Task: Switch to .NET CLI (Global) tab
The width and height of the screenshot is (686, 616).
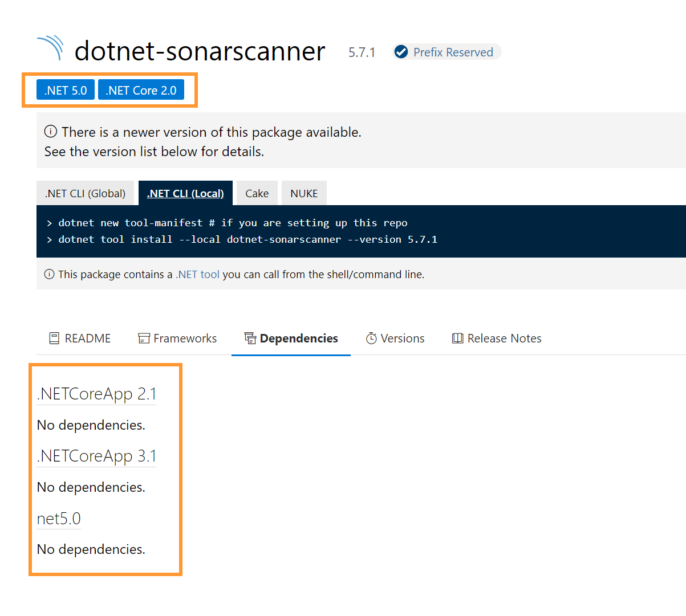Action: tap(85, 193)
